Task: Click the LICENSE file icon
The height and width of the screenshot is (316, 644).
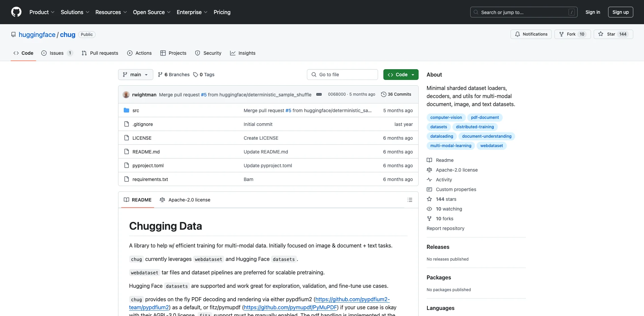Action: (x=126, y=138)
